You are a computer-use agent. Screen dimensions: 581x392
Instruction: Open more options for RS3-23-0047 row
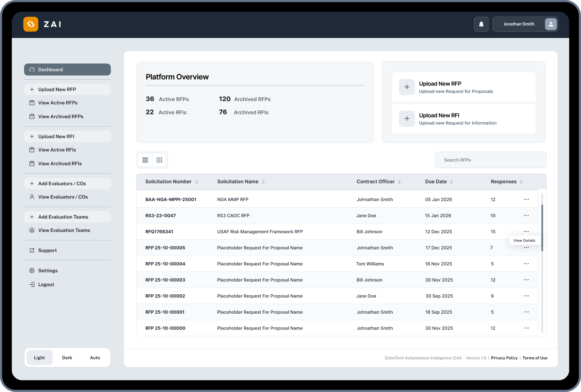point(526,216)
